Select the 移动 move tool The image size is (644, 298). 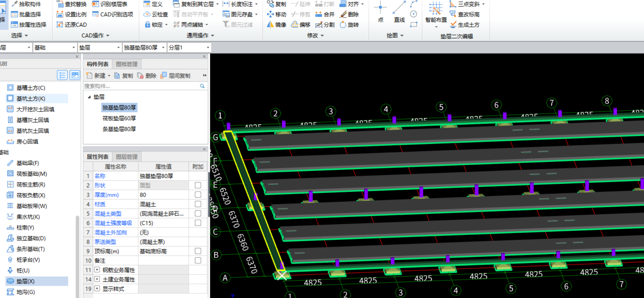point(277,14)
